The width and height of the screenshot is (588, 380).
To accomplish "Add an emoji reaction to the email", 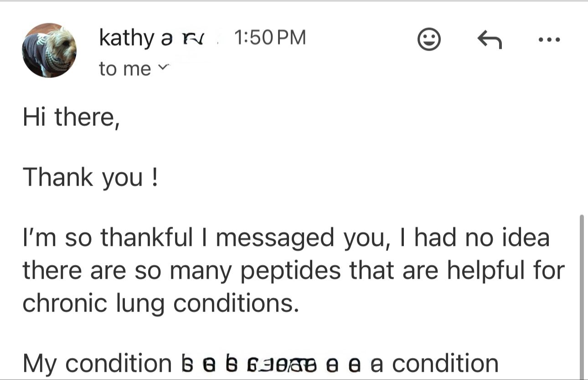I will 429,41.
